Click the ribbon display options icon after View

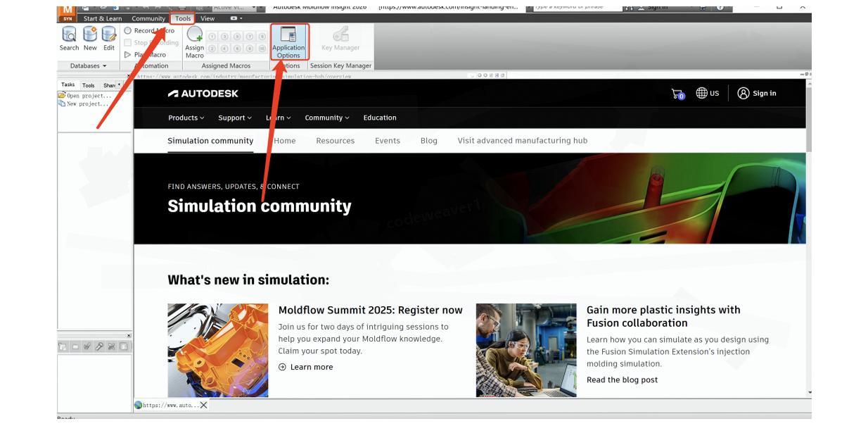pos(236,18)
